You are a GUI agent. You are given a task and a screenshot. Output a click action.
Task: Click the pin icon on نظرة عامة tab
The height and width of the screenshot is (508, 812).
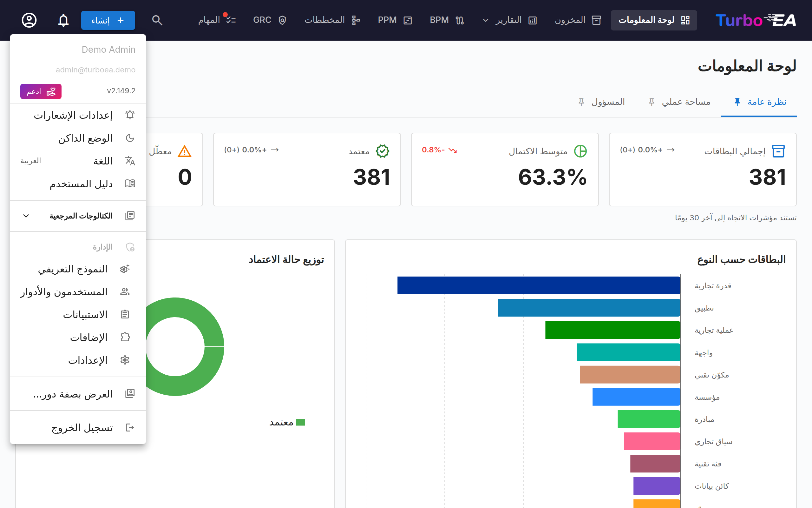point(737,102)
